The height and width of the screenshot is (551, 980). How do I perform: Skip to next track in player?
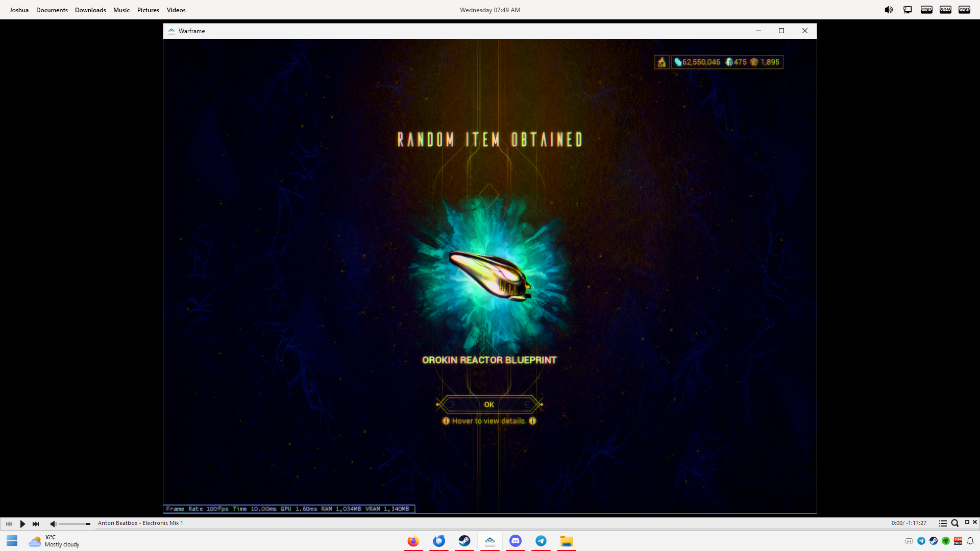36,523
